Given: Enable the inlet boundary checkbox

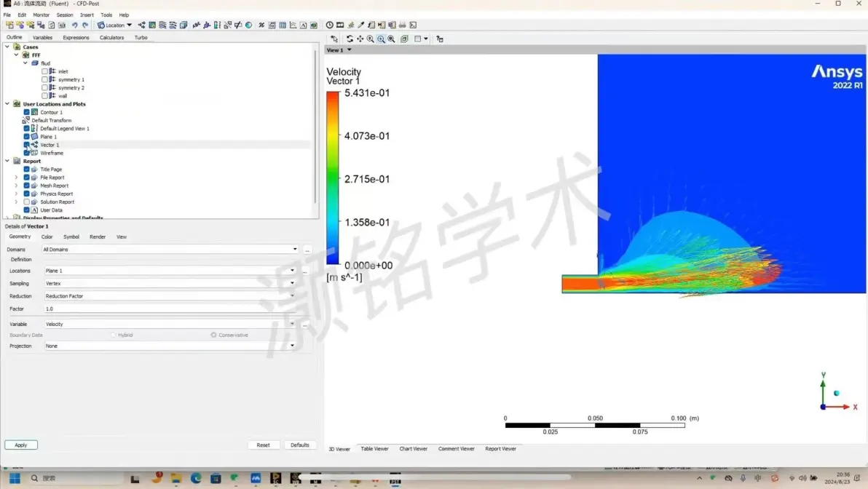Looking at the screenshot, I should (x=45, y=71).
